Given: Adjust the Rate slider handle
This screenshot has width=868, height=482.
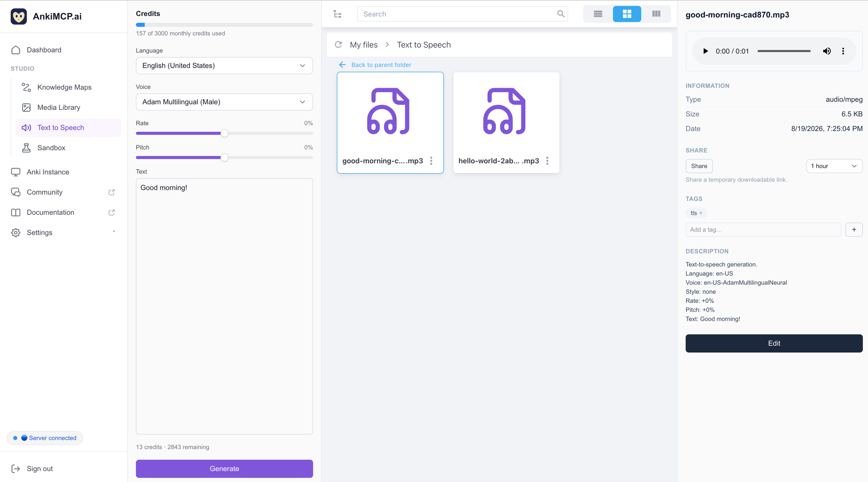Looking at the screenshot, I should point(224,134).
